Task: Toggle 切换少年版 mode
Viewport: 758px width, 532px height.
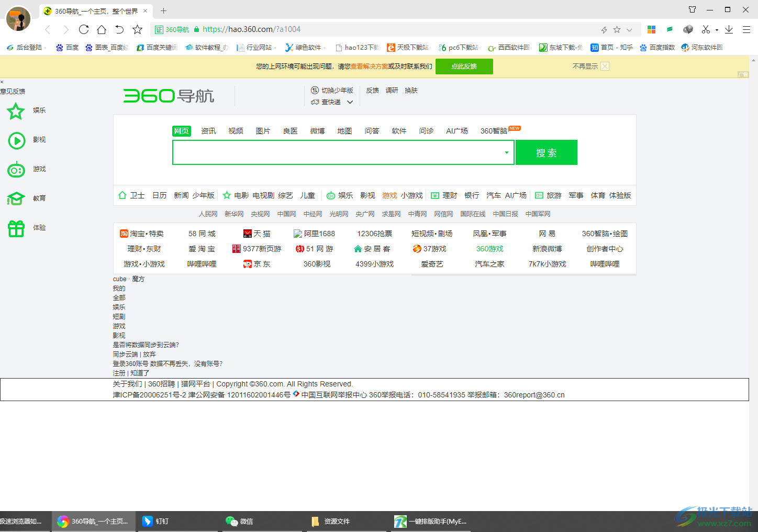Action: point(332,91)
